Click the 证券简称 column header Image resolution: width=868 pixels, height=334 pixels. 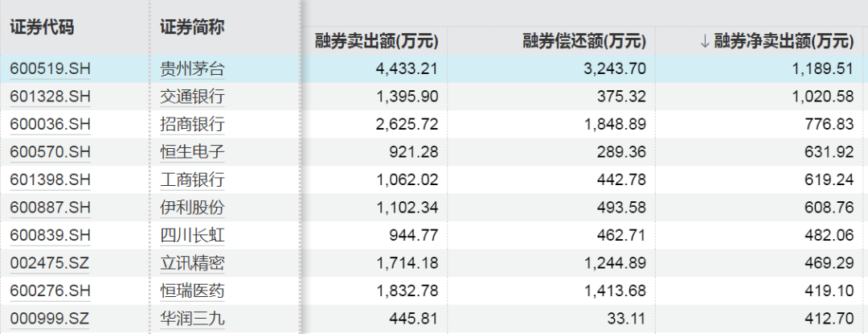point(192,27)
